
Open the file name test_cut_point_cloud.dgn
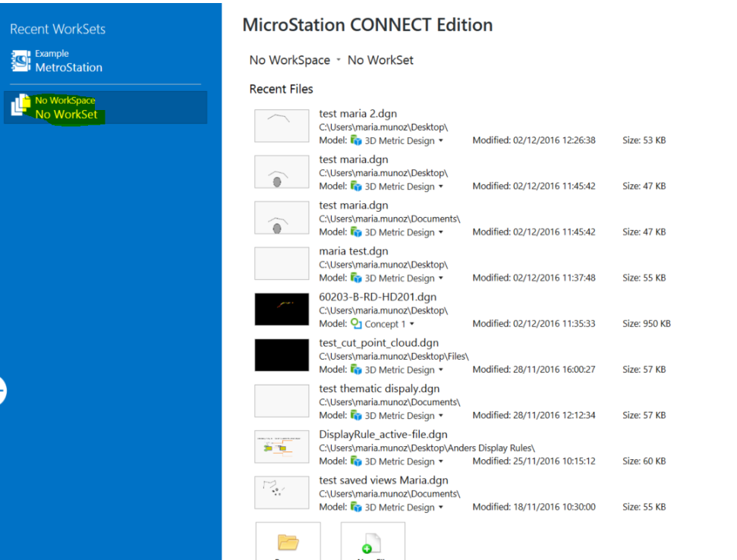pyautogui.click(x=379, y=343)
